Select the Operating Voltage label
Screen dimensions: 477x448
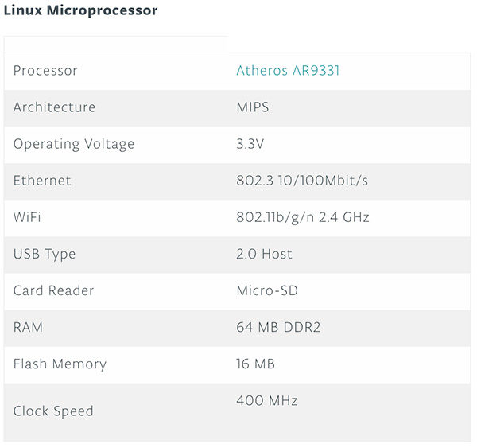74,144
